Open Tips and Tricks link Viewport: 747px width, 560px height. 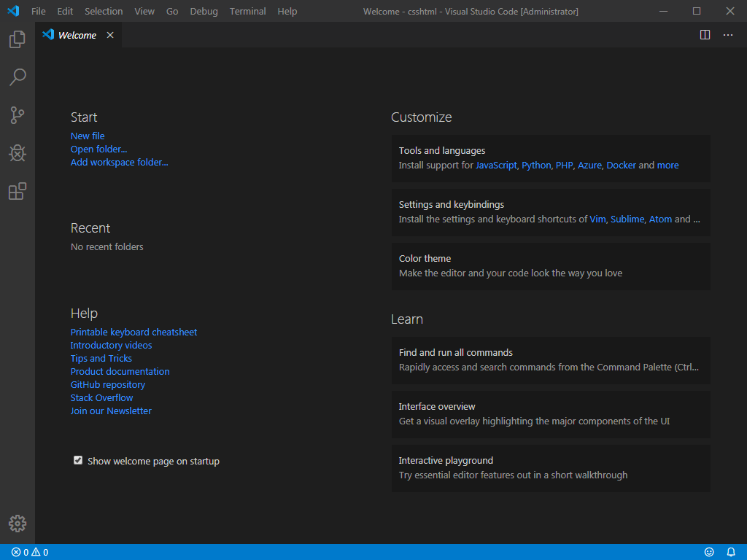tap(101, 359)
